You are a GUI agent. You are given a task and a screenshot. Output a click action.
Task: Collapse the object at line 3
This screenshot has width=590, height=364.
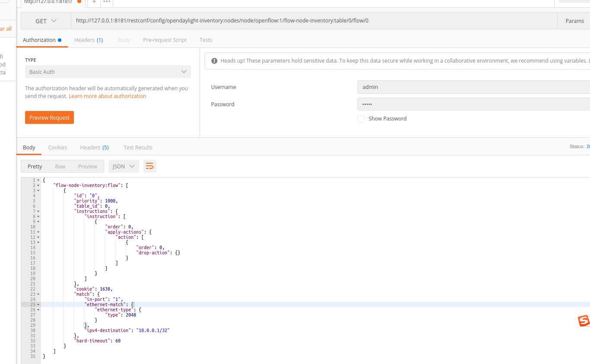pyautogui.click(x=38, y=190)
